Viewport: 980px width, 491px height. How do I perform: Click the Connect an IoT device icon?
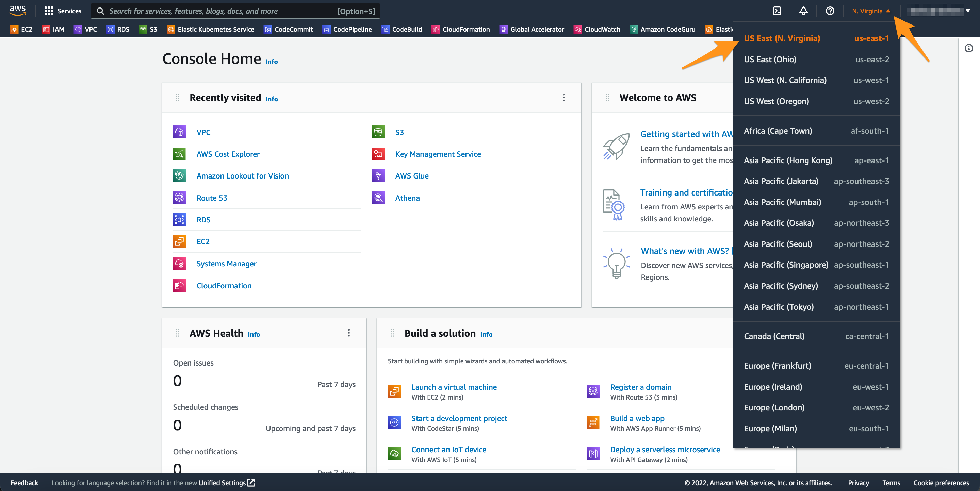point(394,453)
